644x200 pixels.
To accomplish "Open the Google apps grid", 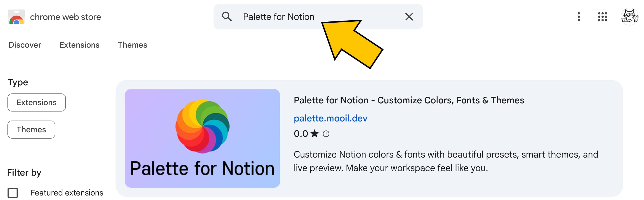I will (603, 17).
